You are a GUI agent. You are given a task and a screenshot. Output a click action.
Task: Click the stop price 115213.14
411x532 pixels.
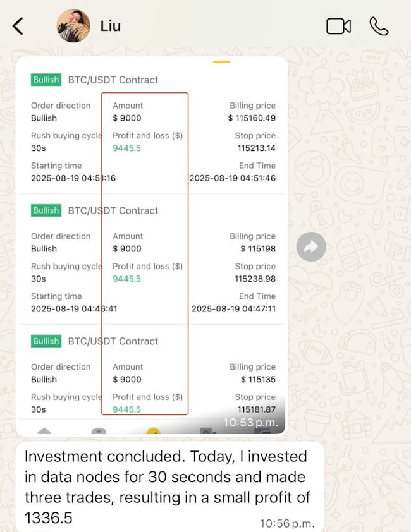point(256,148)
